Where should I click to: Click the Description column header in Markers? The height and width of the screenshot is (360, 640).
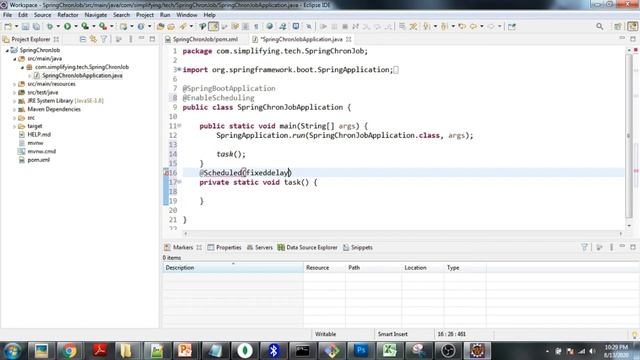pos(233,268)
